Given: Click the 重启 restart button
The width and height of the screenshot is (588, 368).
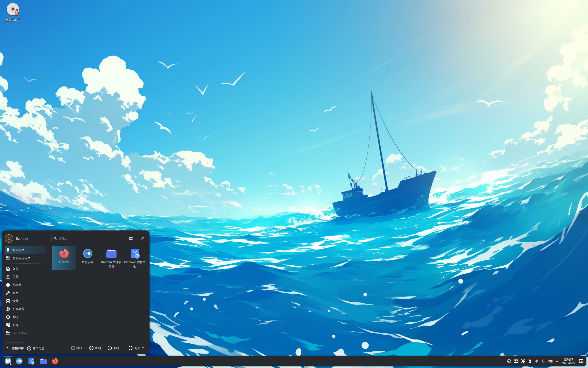Looking at the screenshot, I should [95, 348].
